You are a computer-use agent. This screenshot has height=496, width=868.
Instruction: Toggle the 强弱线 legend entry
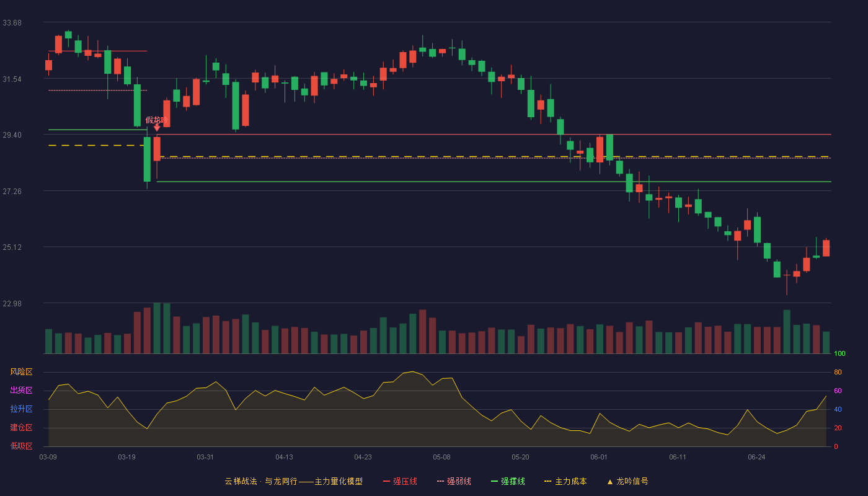[454, 481]
